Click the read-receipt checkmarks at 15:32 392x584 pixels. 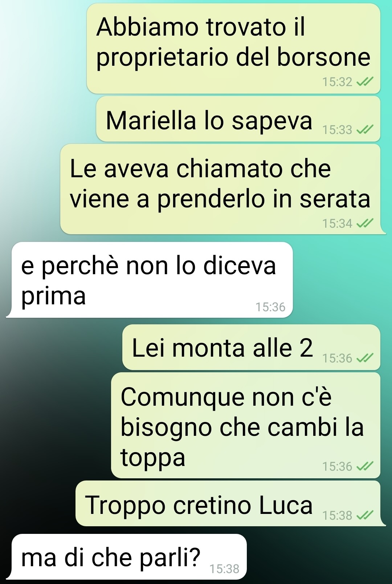(x=364, y=82)
